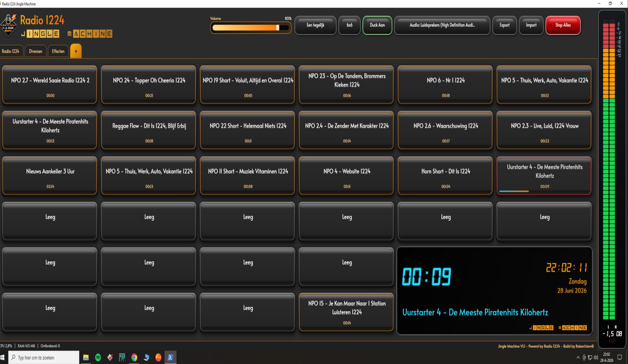Viewport: 628px width, 364px height.
Task: Play NPO 23 - Op De Tandem jingle
Action: 346,85
